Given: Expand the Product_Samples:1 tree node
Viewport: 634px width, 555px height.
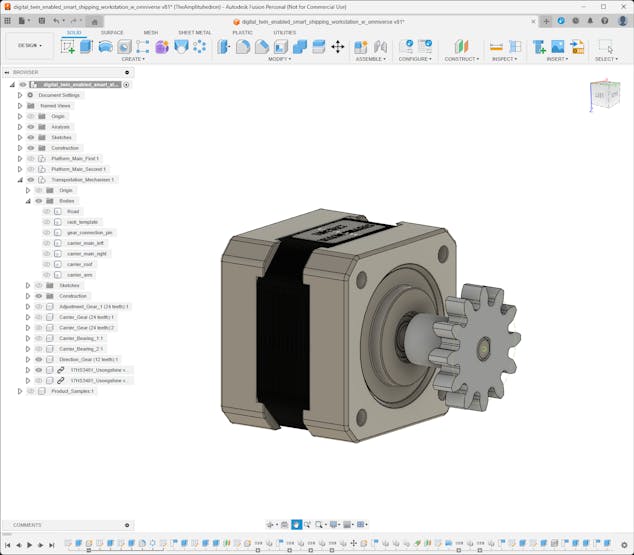Looking at the screenshot, I should pos(19,391).
